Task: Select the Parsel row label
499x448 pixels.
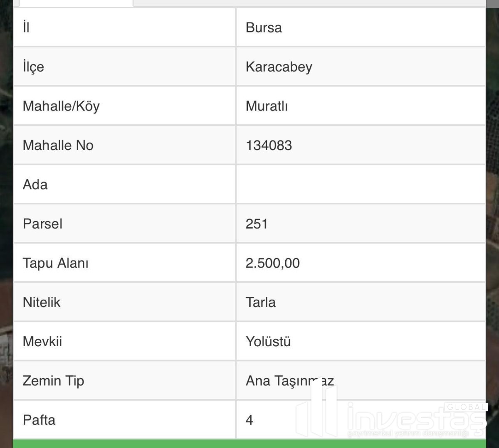Action: (42, 224)
